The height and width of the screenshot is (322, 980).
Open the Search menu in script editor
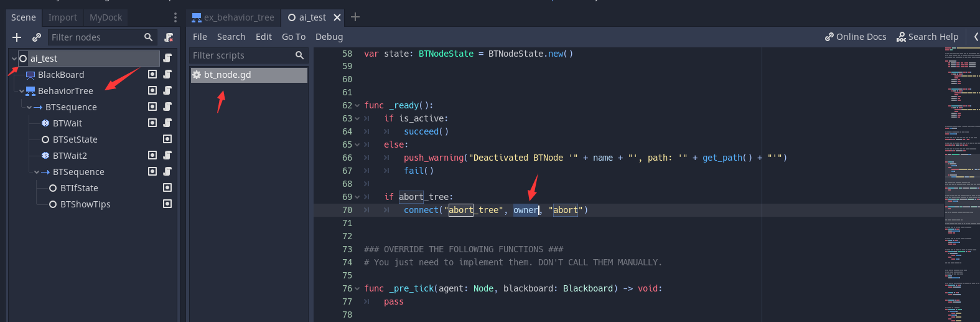[231, 37]
